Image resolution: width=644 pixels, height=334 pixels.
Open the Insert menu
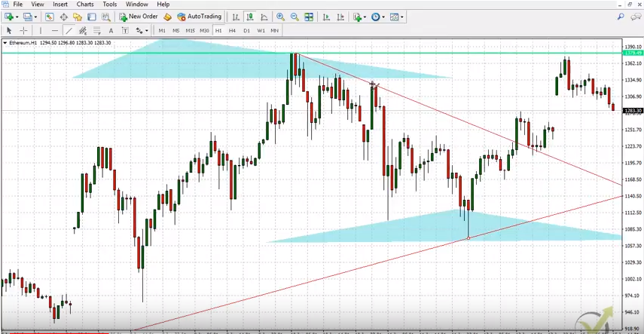61,5
